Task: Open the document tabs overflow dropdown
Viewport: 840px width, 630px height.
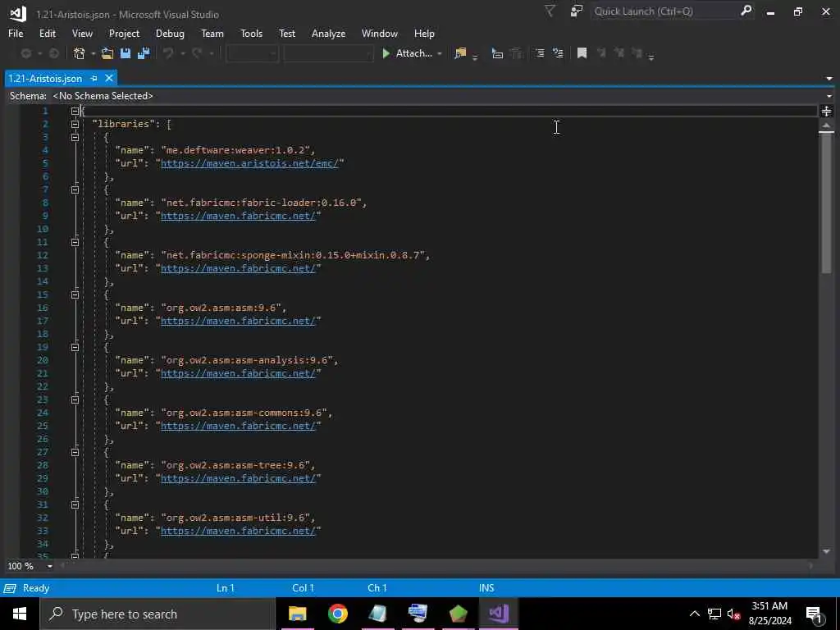Action: pos(829,78)
